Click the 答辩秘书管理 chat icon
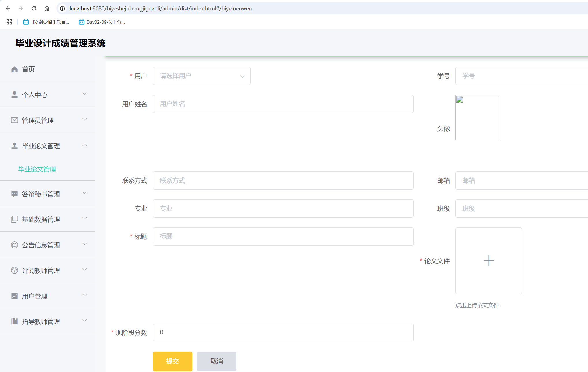 pos(14,194)
